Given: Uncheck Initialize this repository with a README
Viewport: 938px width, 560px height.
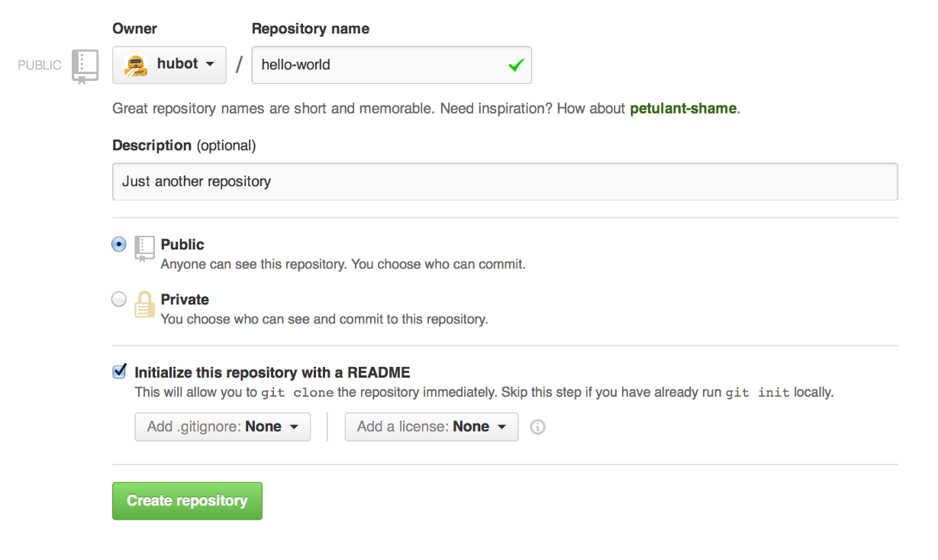Looking at the screenshot, I should (x=119, y=372).
